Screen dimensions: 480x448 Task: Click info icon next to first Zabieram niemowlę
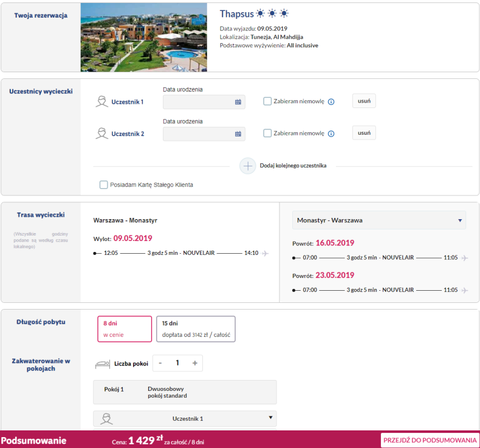(x=331, y=102)
